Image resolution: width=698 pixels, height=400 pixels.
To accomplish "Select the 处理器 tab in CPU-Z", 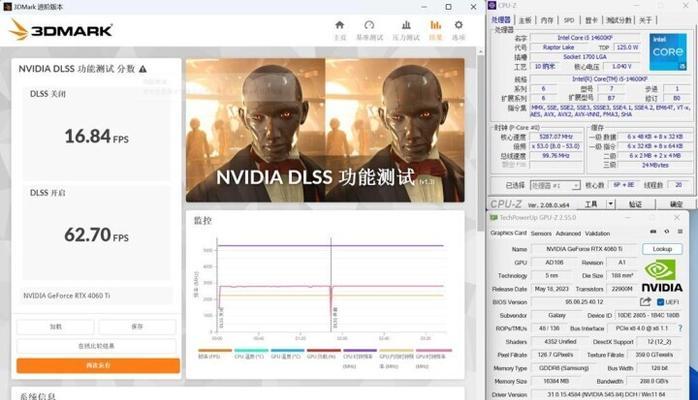I will pos(501,20).
